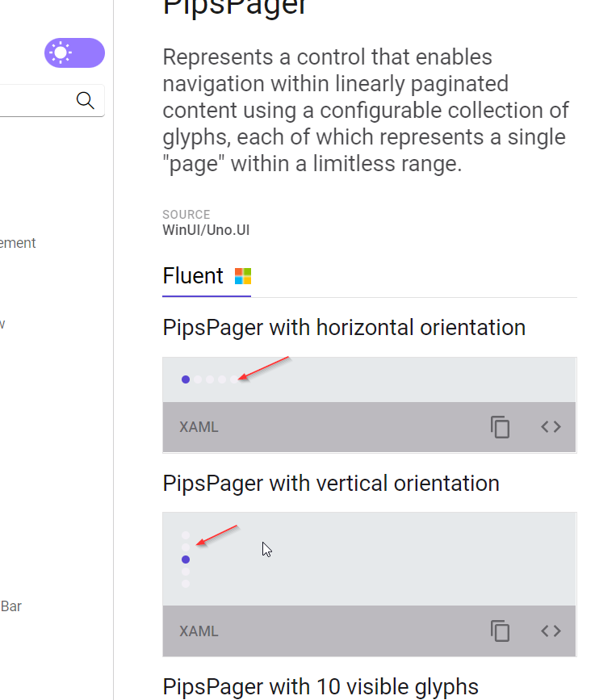The height and width of the screenshot is (700, 595).
Task: Select the last pip in the vertical PipsPager
Action: point(186,583)
